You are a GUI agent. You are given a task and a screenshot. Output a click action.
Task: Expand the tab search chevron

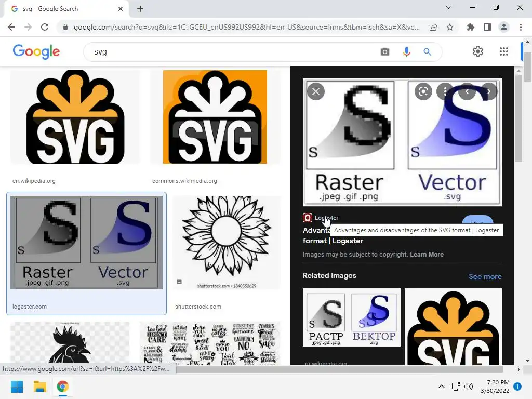pyautogui.click(x=448, y=7)
